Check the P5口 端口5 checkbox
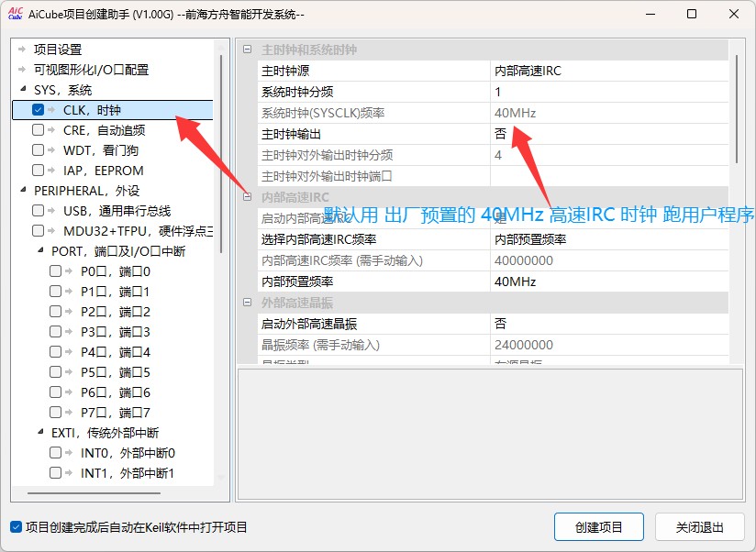756x552 pixels. (55, 372)
